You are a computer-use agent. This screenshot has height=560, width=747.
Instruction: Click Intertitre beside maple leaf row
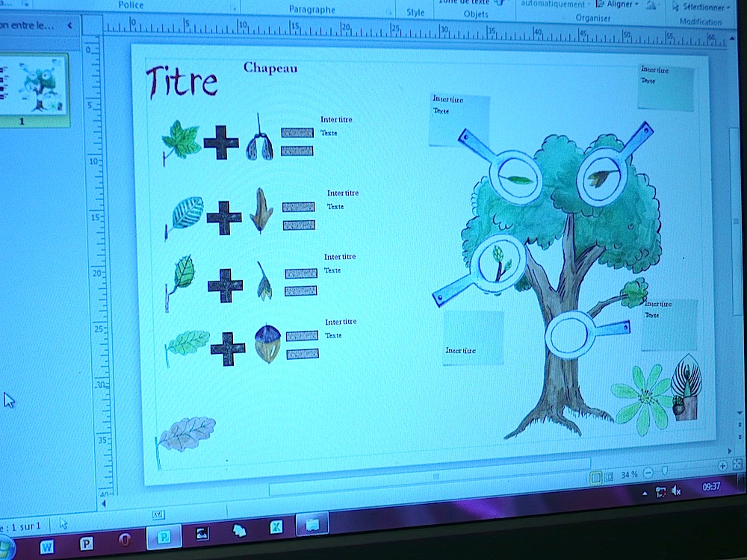[x=336, y=119]
